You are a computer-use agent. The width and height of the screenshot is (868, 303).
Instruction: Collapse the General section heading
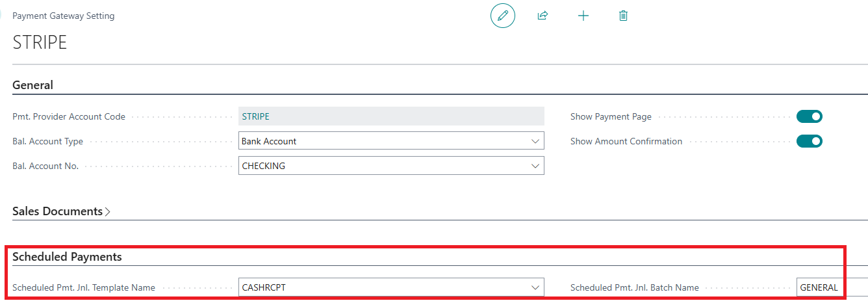(33, 85)
